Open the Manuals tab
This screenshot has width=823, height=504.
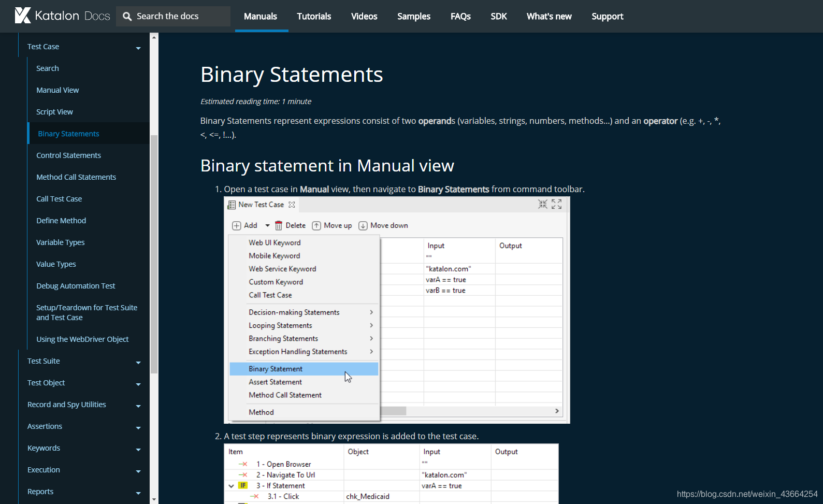point(261,17)
